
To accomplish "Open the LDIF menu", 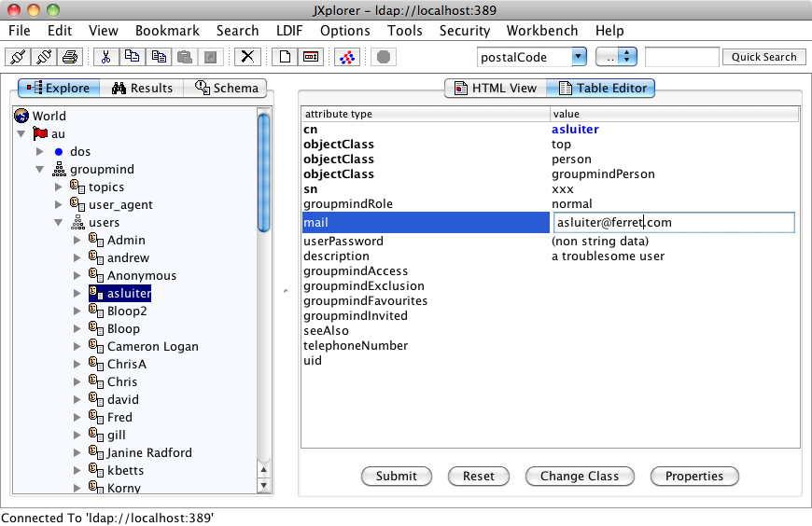I will [x=289, y=31].
